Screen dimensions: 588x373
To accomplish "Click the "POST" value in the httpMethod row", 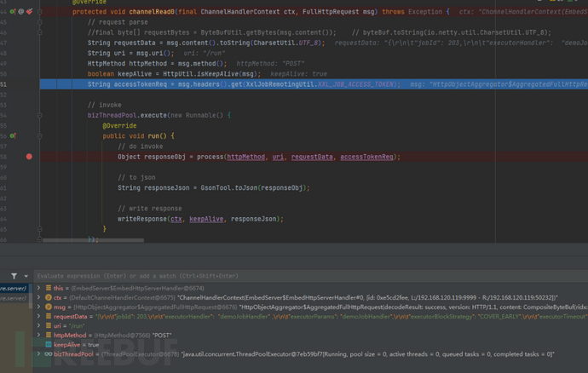I will click(x=162, y=336).
